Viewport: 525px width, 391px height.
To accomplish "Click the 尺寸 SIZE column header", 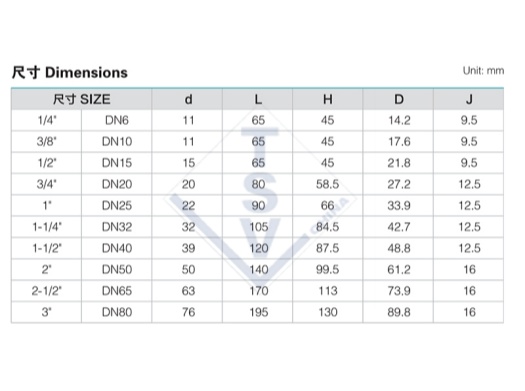I will (81, 99).
